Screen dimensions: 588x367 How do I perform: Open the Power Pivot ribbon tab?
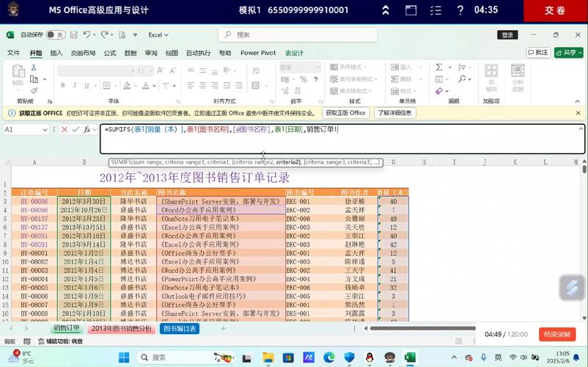pos(258,53)
